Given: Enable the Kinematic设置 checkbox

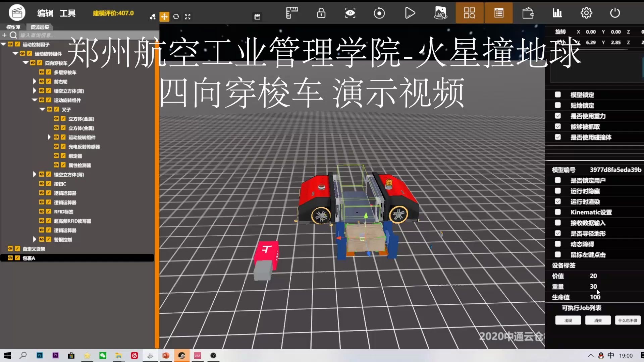Looking at the screenshot, I should click(x=558, y=212).
